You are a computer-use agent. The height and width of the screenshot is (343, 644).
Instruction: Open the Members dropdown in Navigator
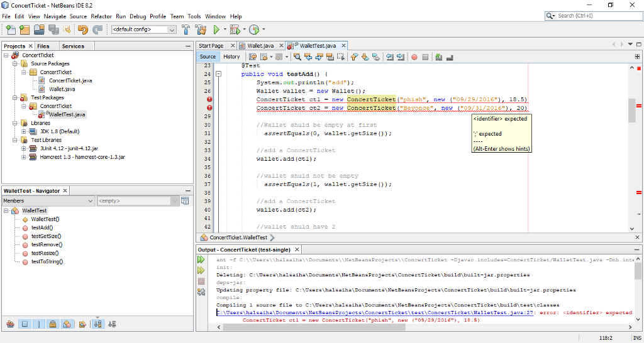coord(89,201)
